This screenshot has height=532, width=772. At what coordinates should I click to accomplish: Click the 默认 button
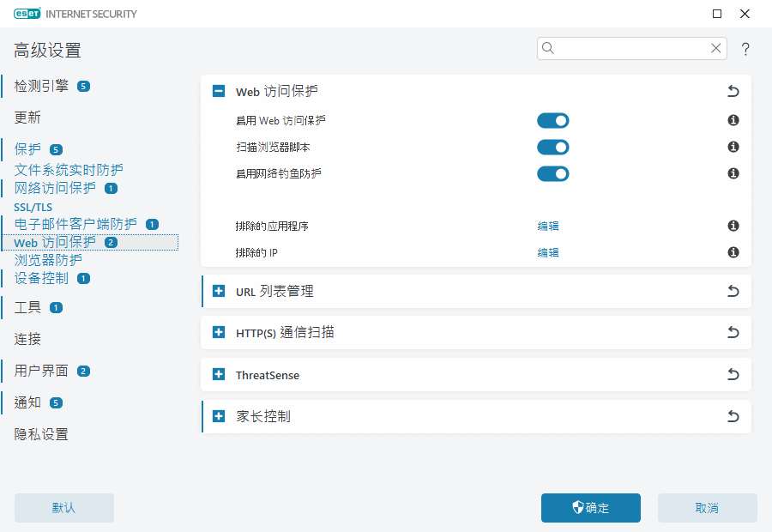click(63, 508)
